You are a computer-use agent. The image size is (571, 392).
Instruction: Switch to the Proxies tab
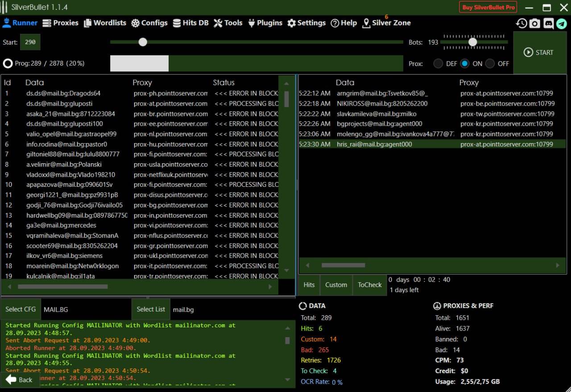point(60,23)
